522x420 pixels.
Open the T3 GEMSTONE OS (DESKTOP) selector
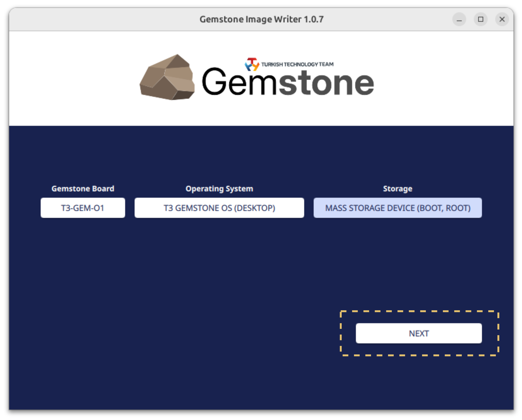tap(219, 208)
